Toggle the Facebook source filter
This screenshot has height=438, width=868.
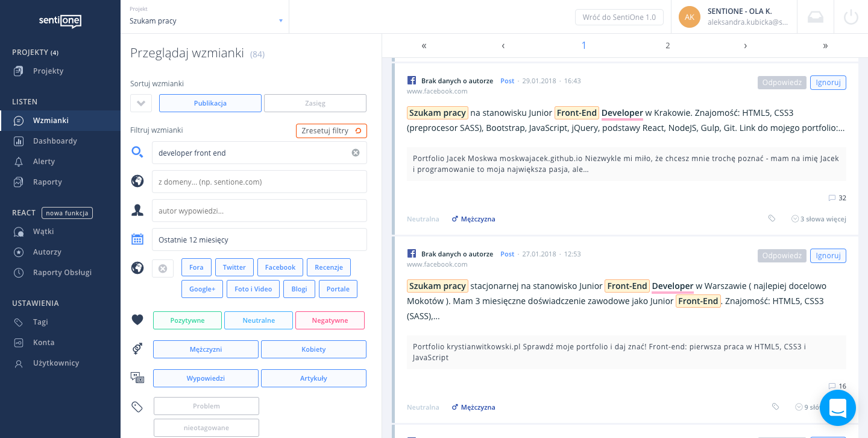pos(280,267)
